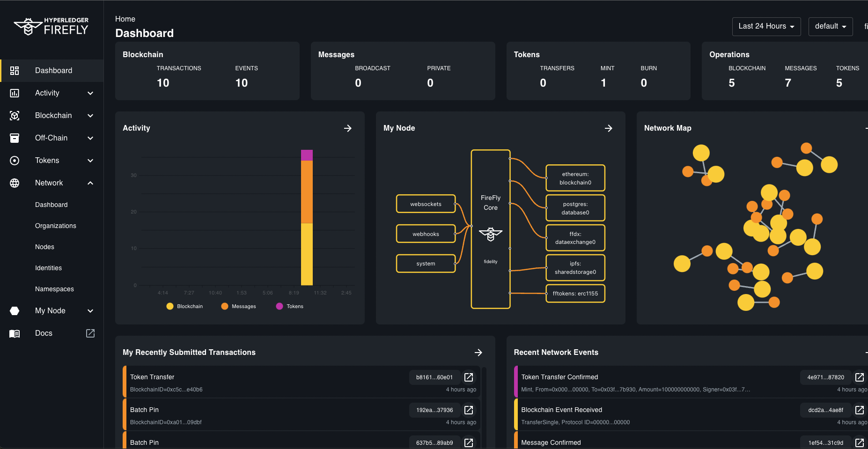Click the system node box
Viewport: 868px width, 449px height.
tap(426, 264)
